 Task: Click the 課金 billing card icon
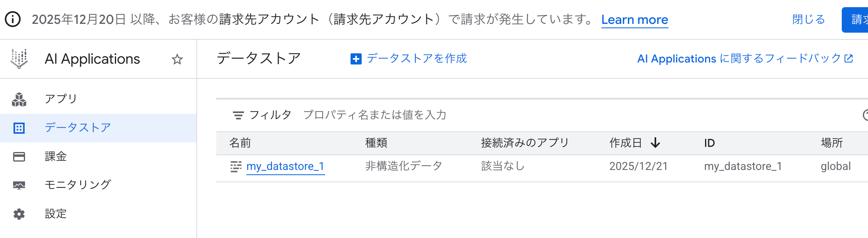pos(19,156)
